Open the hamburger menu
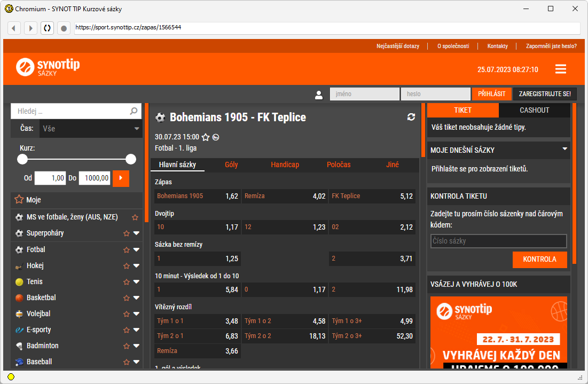Image resolution: width=588 pixels, height=384 pixels. (x=561, y=69)
